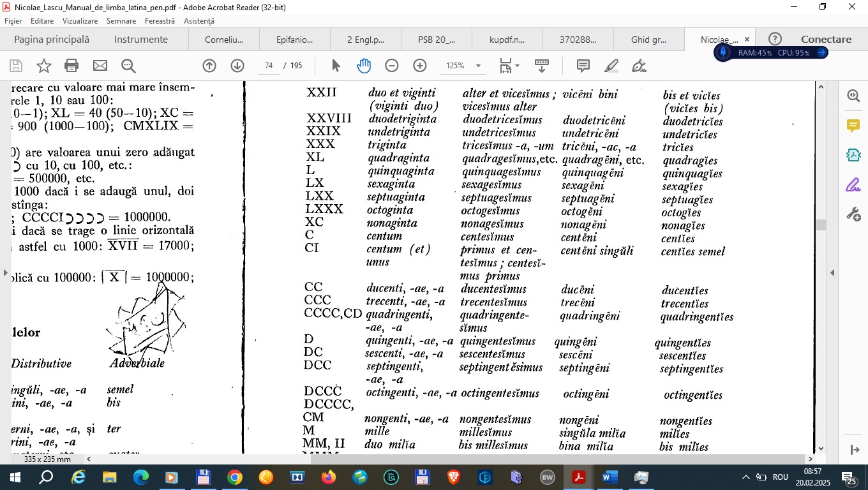Go to next page arrow
The image size is (868, 490).
click(x=237, y=66)
